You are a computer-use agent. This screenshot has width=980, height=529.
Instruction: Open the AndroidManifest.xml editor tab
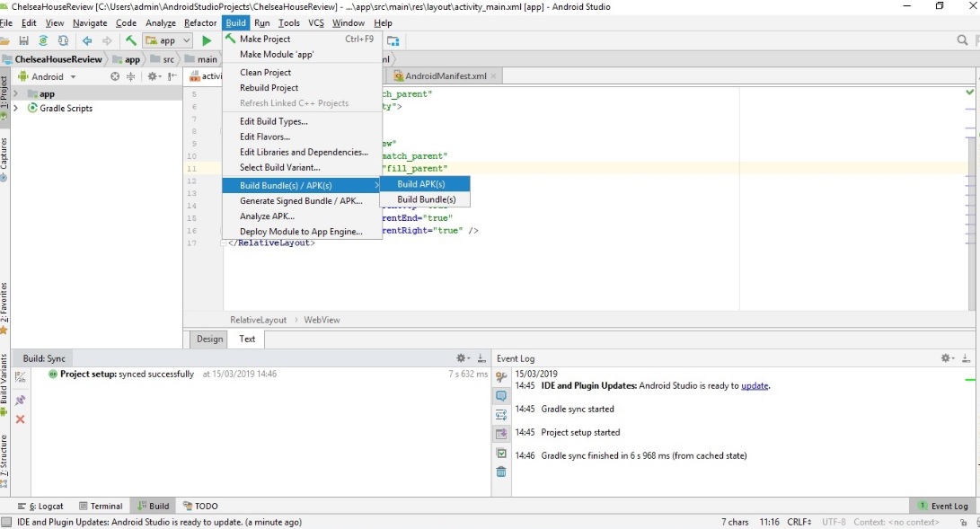(445, 76)
